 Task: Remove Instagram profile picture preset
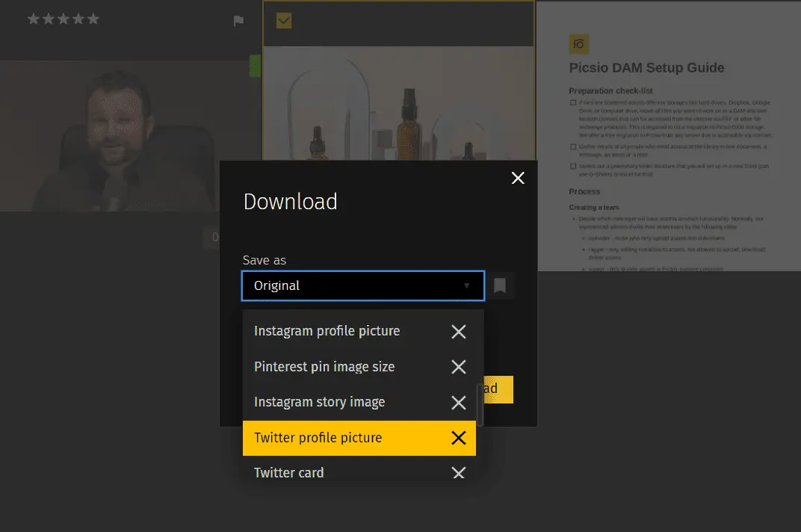click(459, 332)
